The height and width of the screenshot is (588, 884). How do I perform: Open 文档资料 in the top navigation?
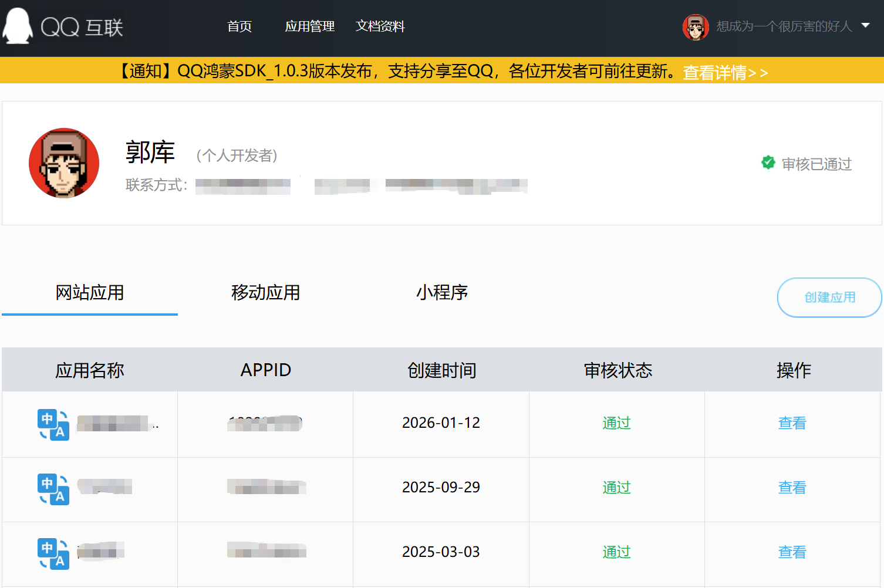(380, 26)
